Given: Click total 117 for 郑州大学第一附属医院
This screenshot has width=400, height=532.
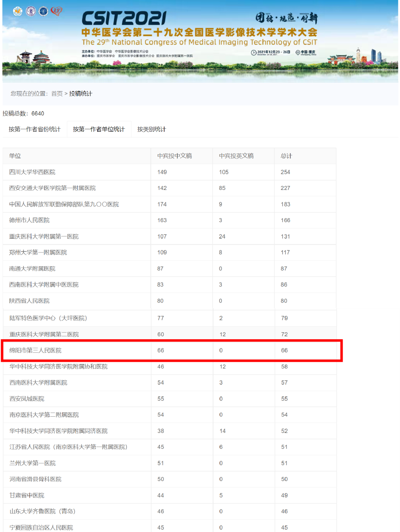Looking at the screenshot, I should [285, 253].
